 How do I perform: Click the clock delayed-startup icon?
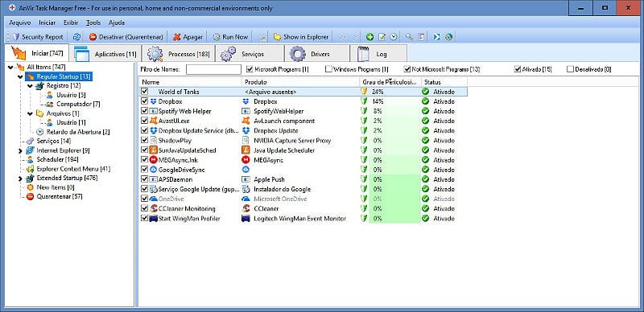(x=394, y=37)
